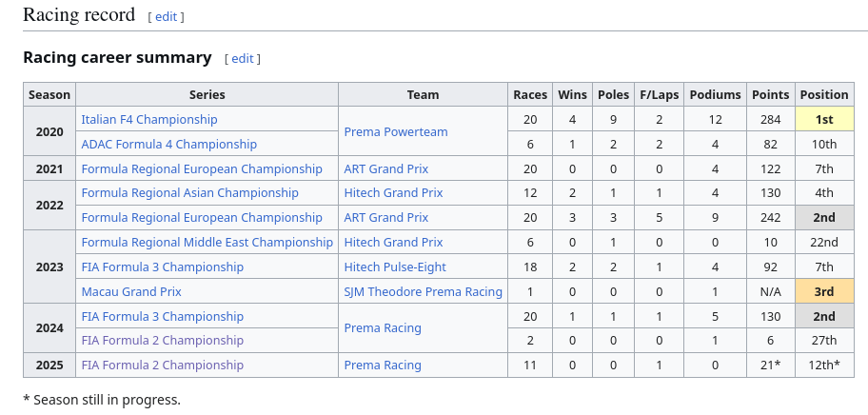Open ART Grand Prix link in 2021 row
Image resolution: width=868 pixels, height=415 pixels.
coord(386,168)
